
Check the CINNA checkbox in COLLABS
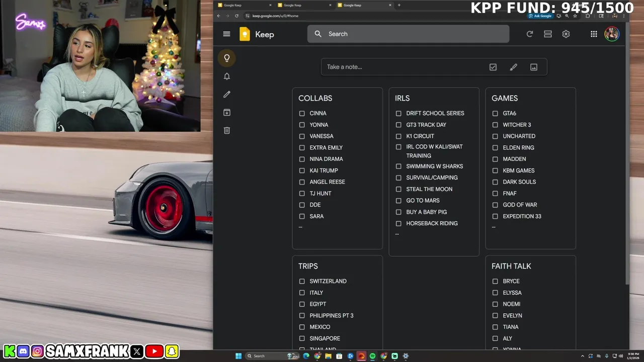302,114
